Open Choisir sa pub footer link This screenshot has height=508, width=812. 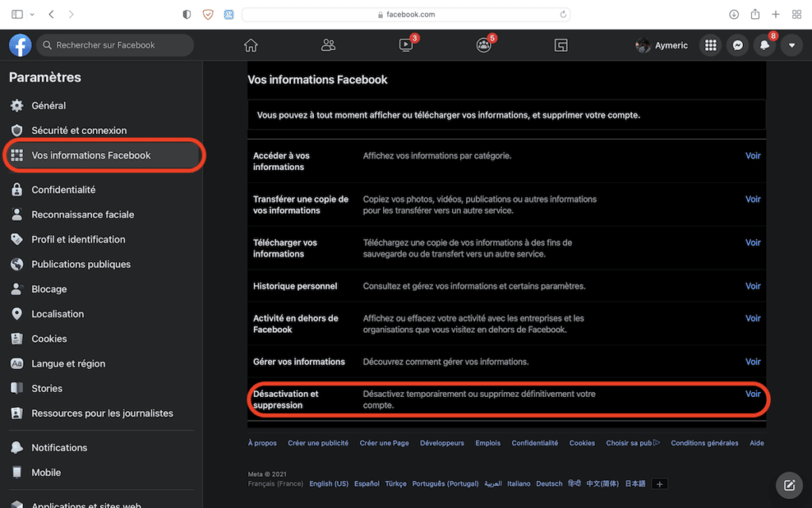(633, 443)
